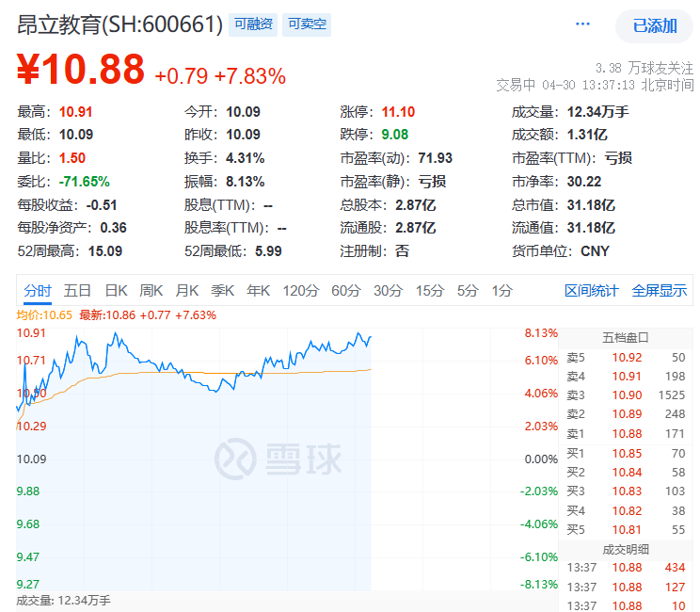700x612 pixels.
Task: Click the 最新:10.86 label above chart
Action: click(x=148, y=314)
